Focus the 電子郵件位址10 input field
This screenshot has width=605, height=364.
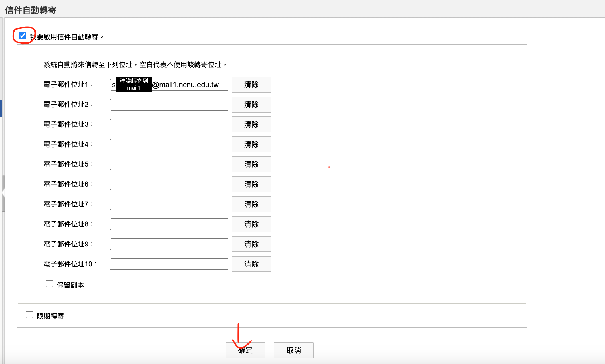point(169,264)
